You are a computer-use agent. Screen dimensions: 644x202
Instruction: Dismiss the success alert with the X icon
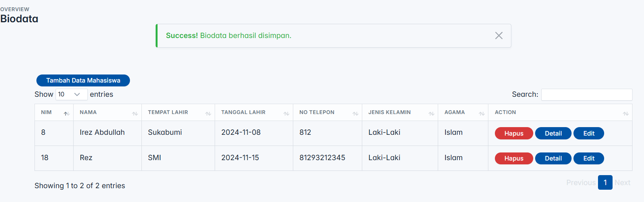coord(499,36)
